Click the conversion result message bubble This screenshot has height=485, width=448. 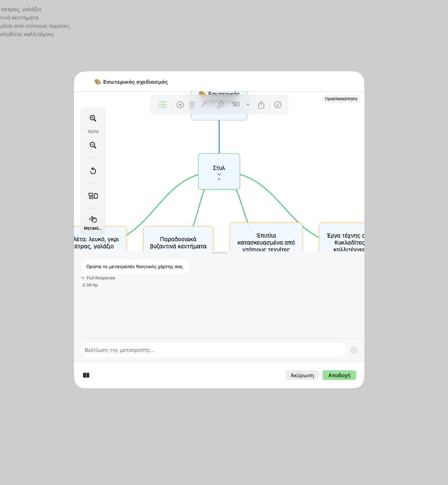[135, 267]
